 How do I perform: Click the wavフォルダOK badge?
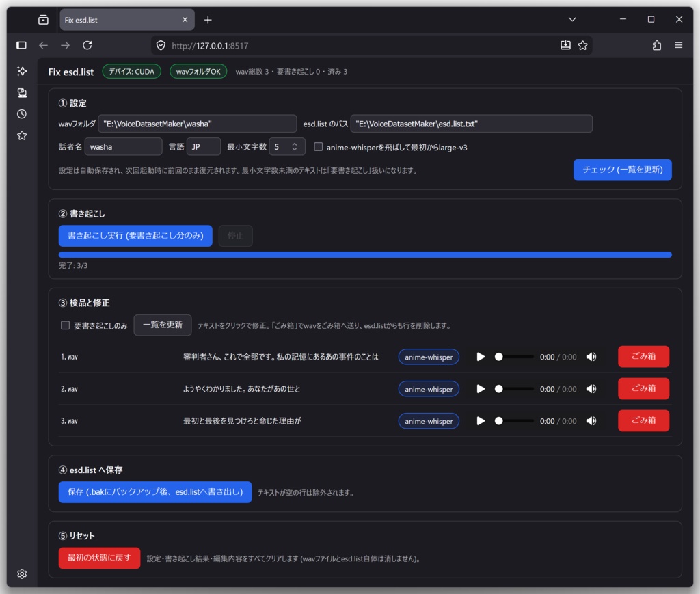tap(198, 71)
